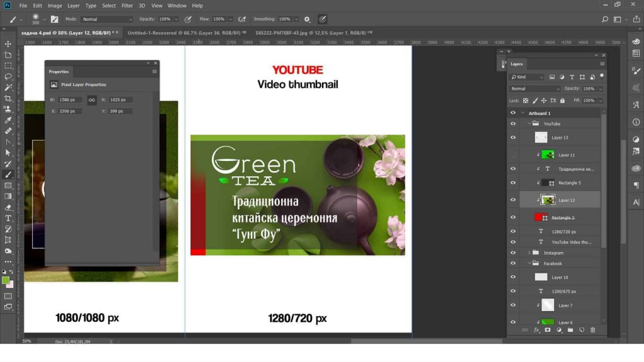Viewport: 644px width, 362px height.
Task: Select the Lasso tool
Action: tap(8, 77)
